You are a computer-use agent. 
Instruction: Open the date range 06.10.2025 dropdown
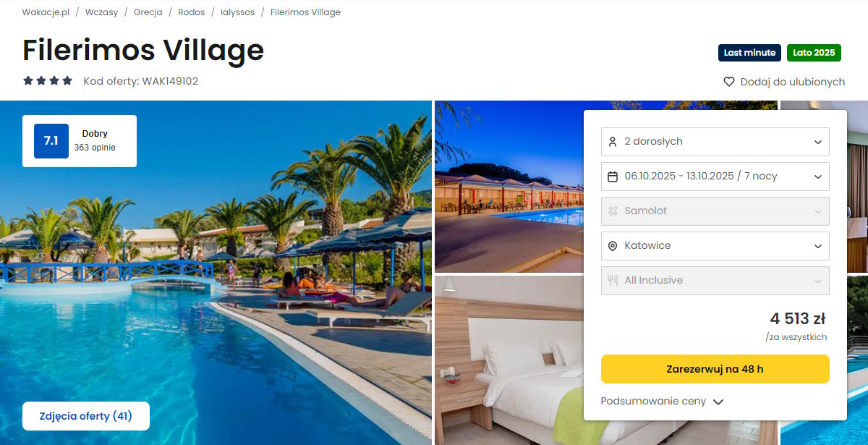[715, 177]
